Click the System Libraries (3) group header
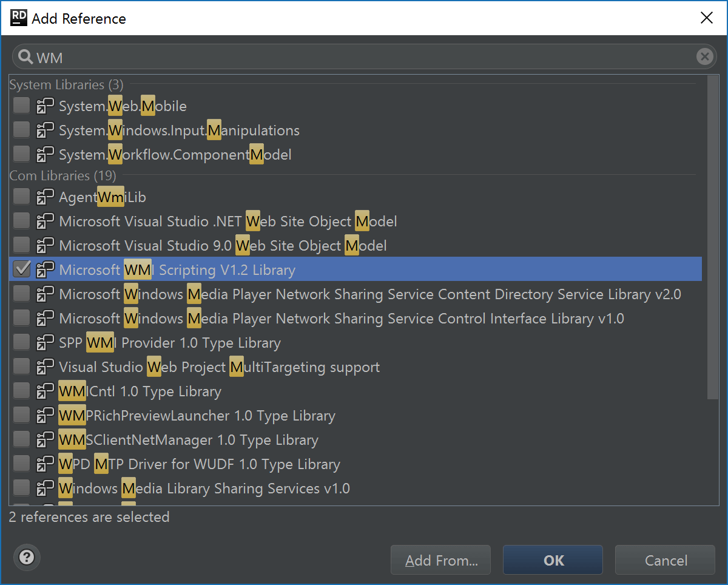Viewport: 728px width, 585px height. click(66, 84)
